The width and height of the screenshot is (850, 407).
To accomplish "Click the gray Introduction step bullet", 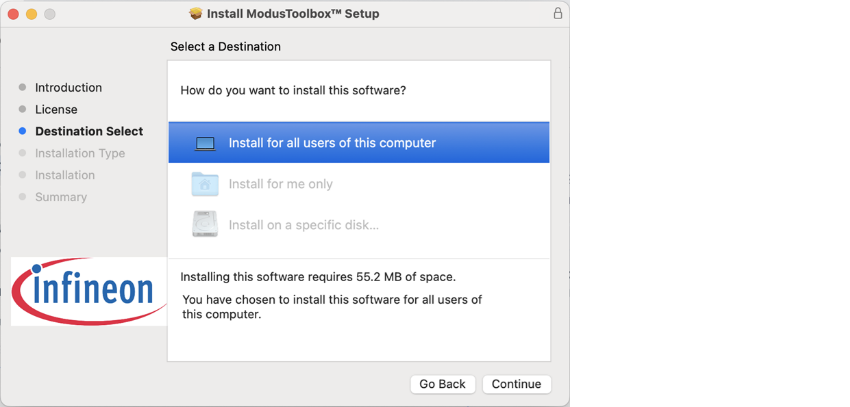I will click(x=22, y=87).
